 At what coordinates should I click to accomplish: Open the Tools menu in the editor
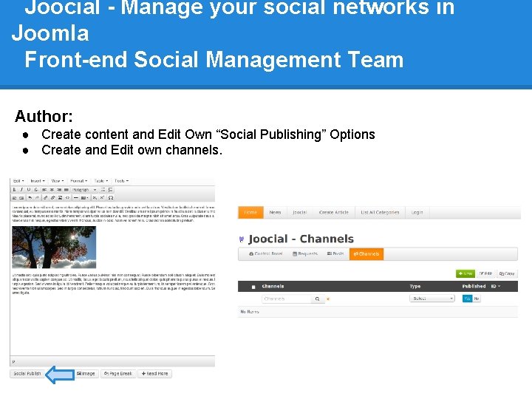click(x=121, y=181)
